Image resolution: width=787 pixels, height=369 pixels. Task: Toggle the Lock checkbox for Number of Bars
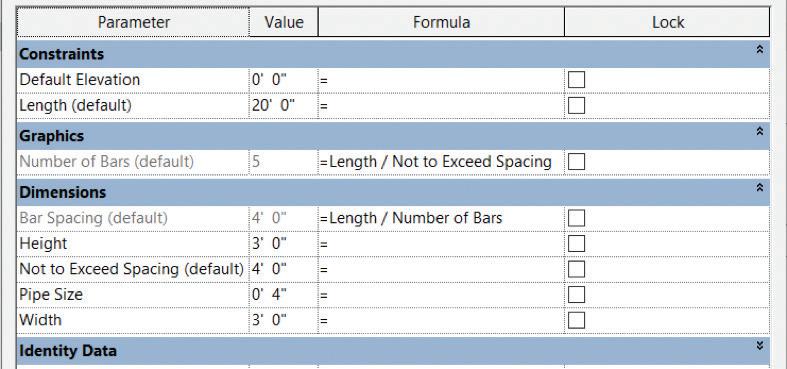point(576,162)
